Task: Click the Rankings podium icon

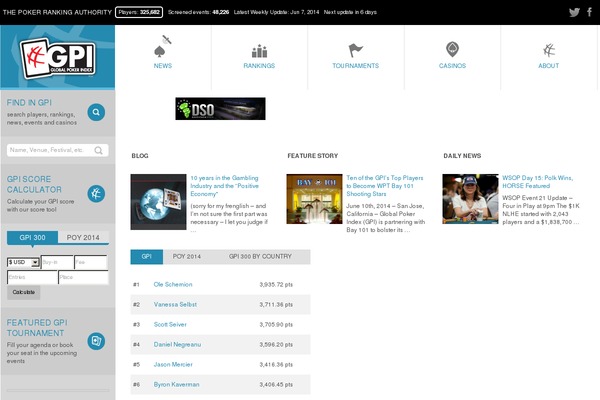Action: tap(259, 51)
